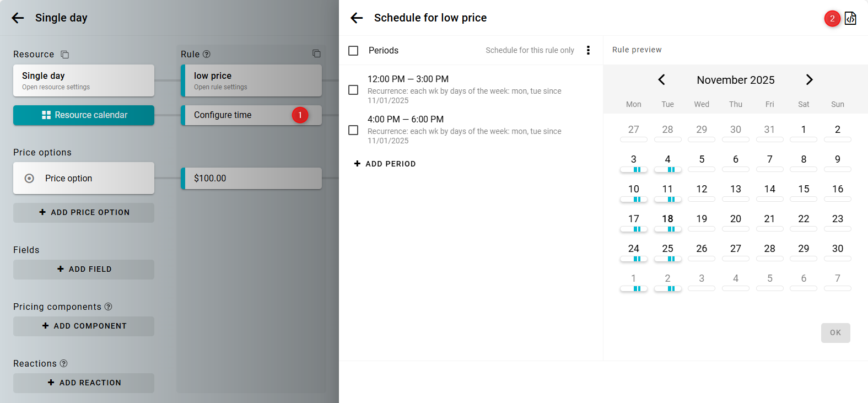Screen dimensions: 868x403
Task: Toggle the Periods select-all checkbox
Action: pyautogui.click(x=353, y=51)
